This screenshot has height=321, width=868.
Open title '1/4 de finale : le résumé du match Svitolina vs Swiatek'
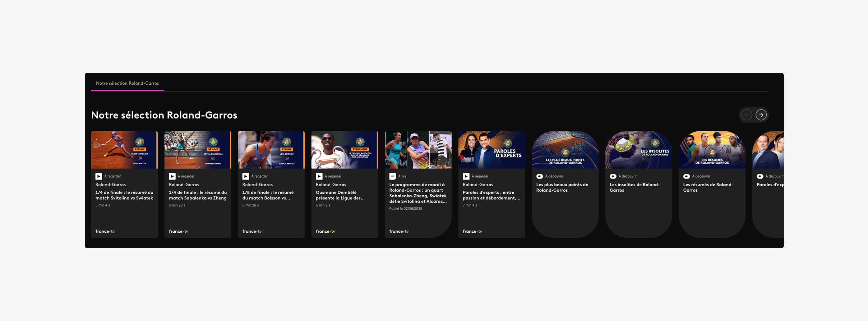(124, 195)
